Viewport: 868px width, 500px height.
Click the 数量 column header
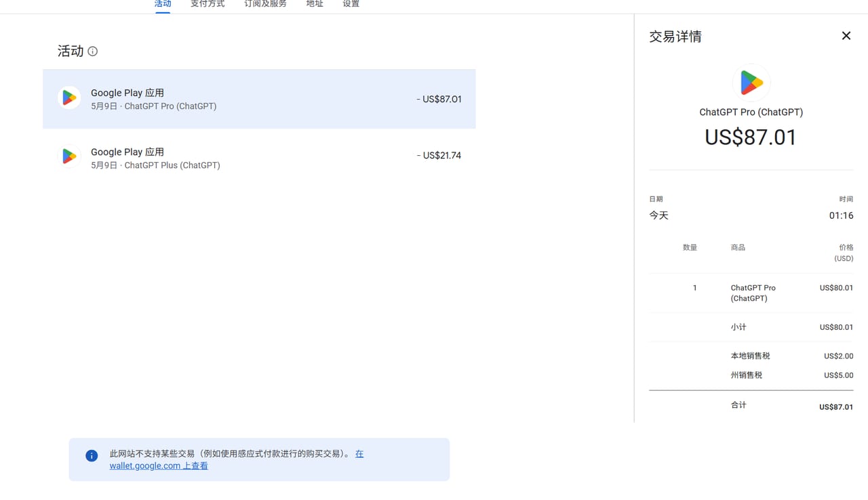[x=690, y=247]
